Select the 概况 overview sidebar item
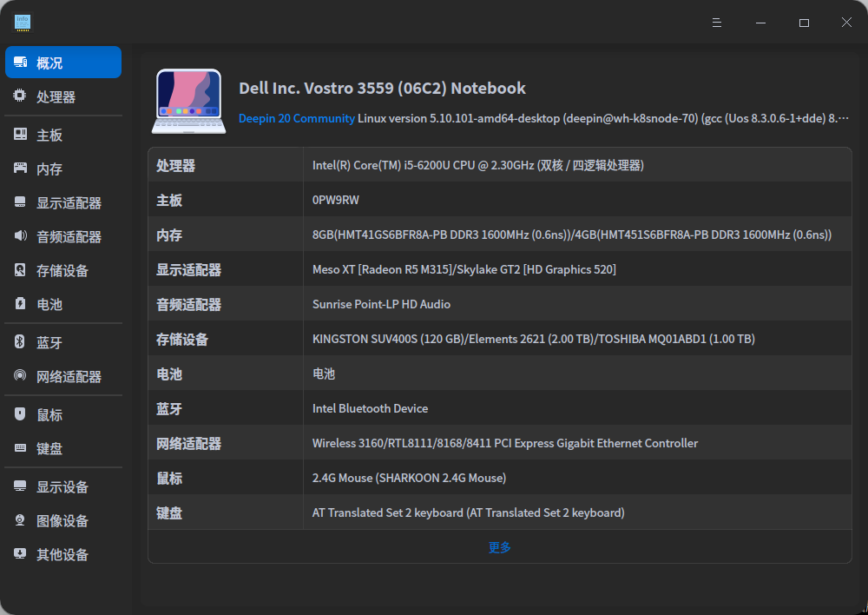This screenshot has height=615, width=868. pyautogui.click(x=63, y=62)
